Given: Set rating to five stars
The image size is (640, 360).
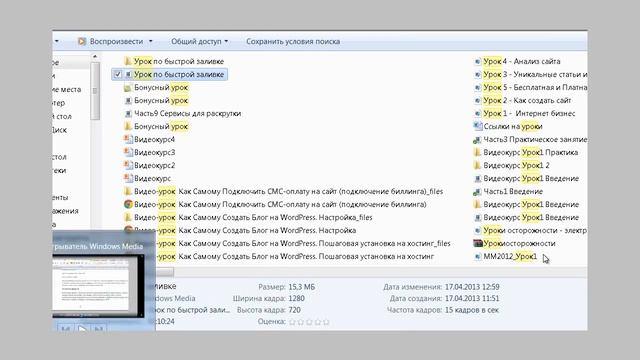Looking at the screenshot, I should [326, 322].
